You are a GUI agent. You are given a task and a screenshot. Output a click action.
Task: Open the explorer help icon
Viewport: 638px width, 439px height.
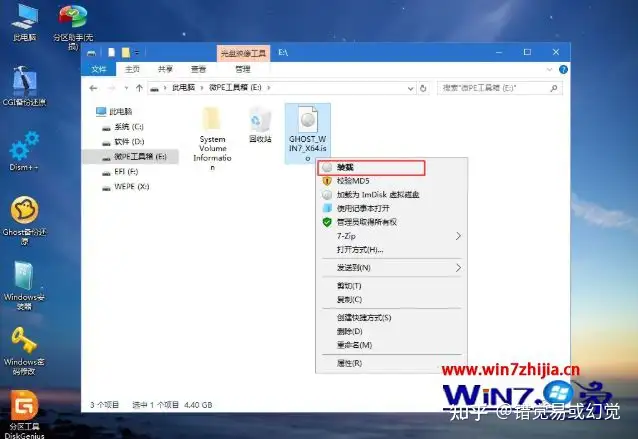[x=563, y=70]
